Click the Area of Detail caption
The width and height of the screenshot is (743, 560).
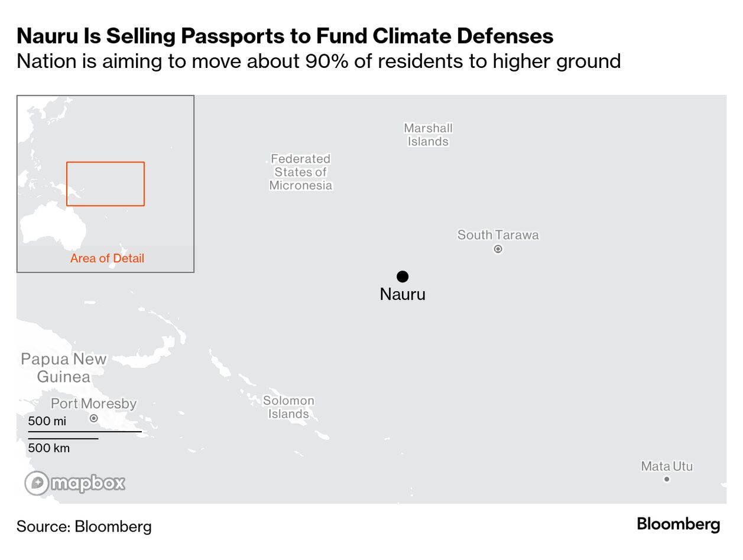pos(107,258)
